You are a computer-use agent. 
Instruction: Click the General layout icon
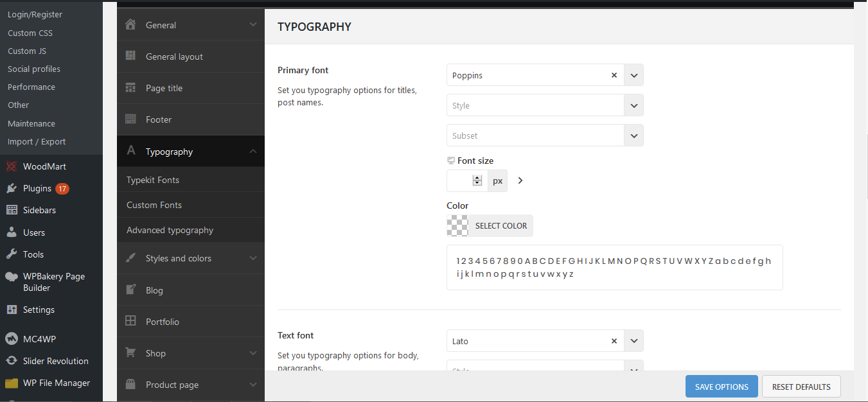coord(130,56)
